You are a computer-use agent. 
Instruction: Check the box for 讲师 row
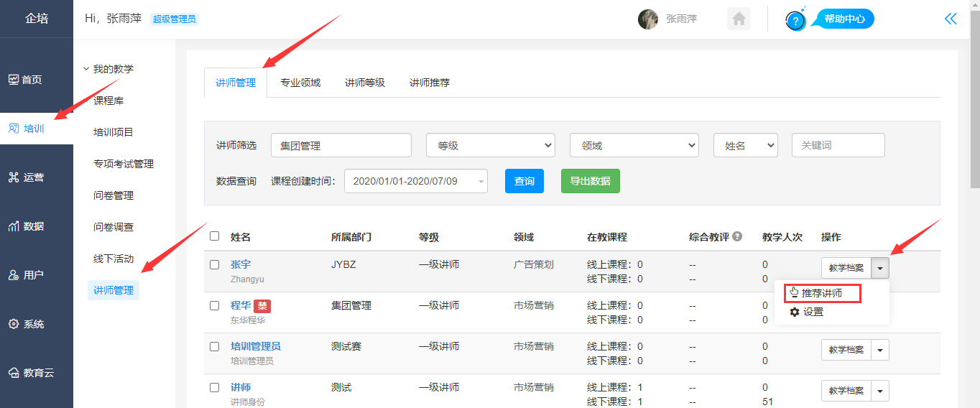(x=214, y=387)
